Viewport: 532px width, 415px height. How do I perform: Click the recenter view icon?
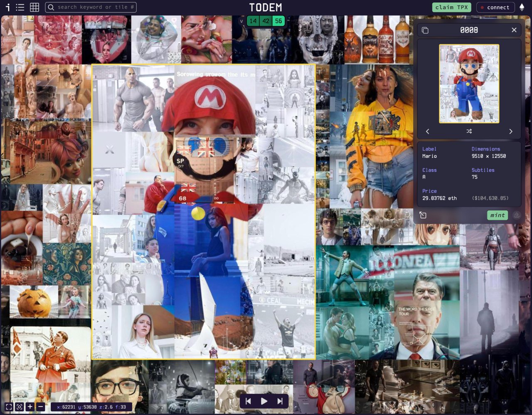click(19, 407)
